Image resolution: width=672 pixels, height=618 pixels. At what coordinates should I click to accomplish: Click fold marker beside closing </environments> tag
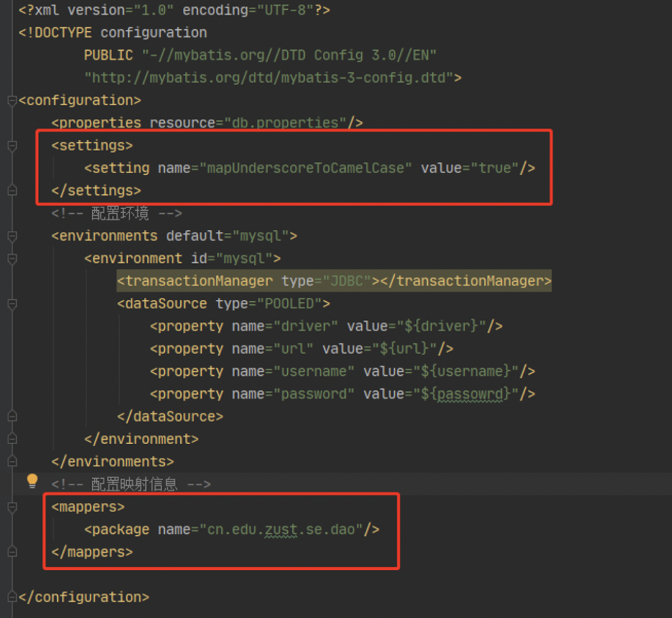tap(12, 462)
